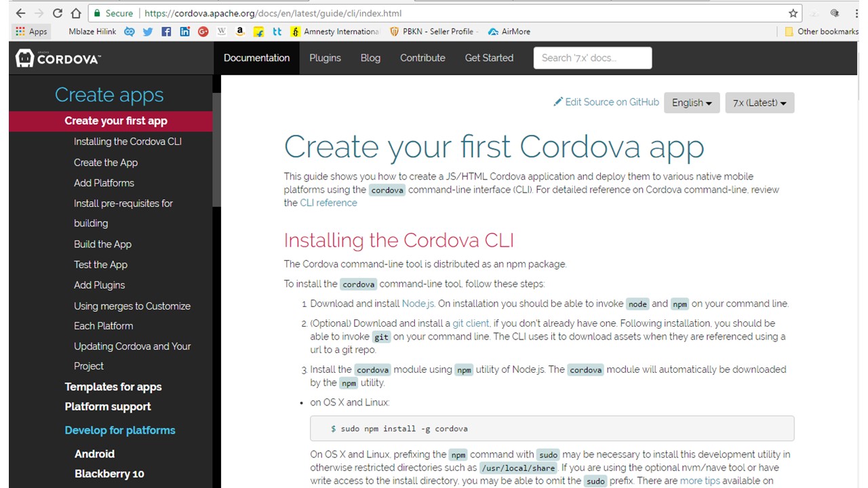
Task: Open the English language dropdown
Action: (691, 103)
